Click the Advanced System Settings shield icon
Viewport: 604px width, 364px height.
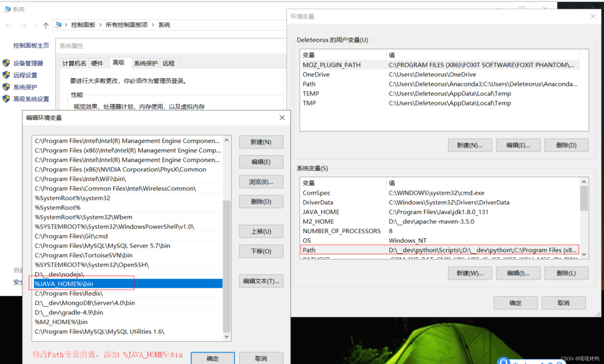(x=6, y=99)
